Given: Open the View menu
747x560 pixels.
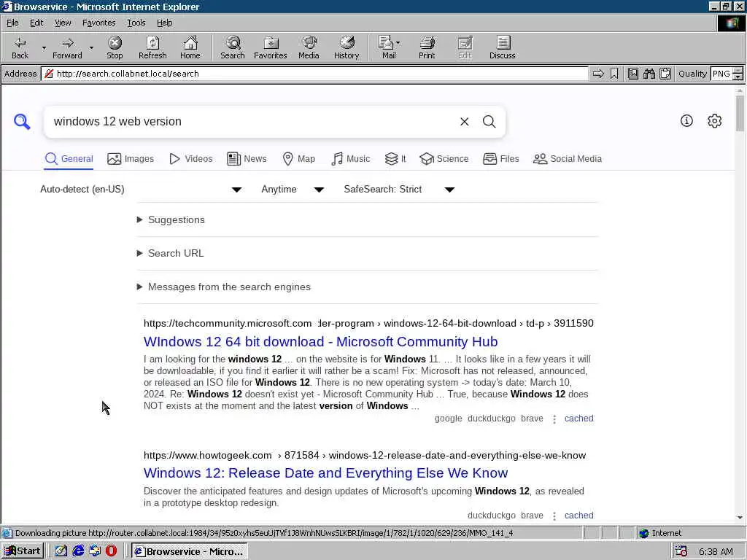Looking at the screenshot, I should (63, 23).
